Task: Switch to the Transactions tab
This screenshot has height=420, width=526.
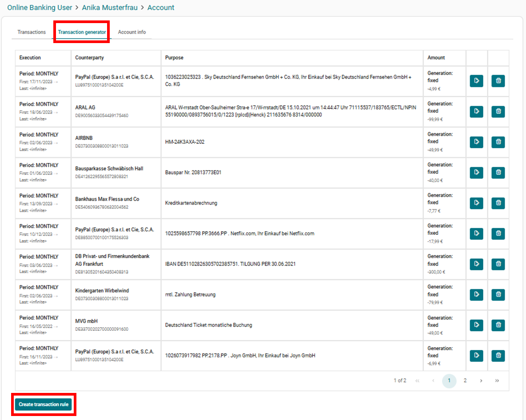Action: [32, 32]
